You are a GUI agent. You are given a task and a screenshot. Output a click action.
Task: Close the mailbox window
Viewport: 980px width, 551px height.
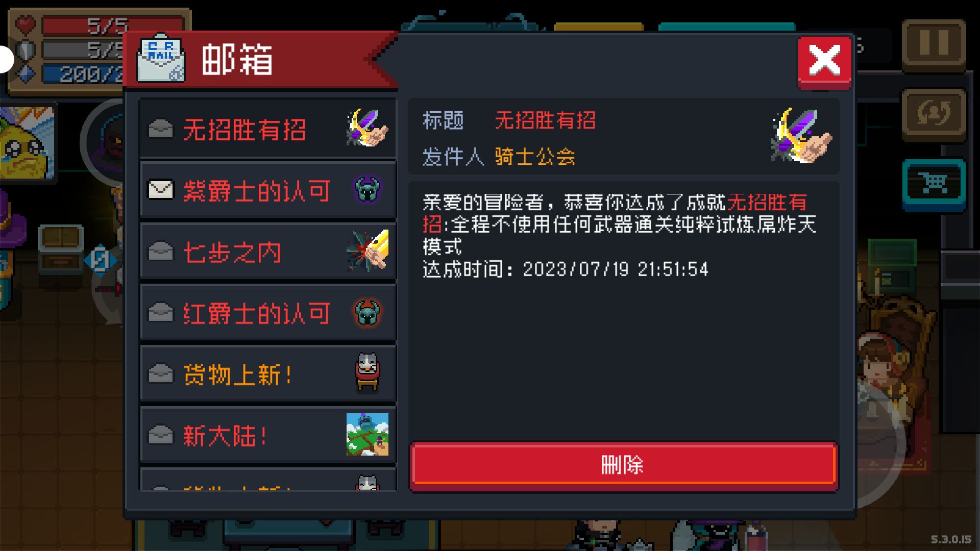tap(824, 61)
